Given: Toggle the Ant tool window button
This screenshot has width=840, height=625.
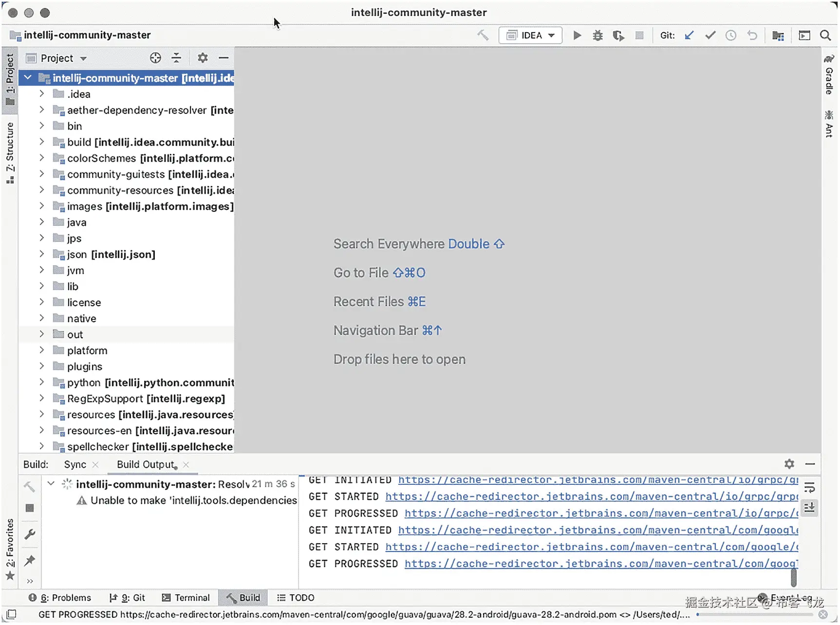Looking at the screenshot, I should (829, 123).
